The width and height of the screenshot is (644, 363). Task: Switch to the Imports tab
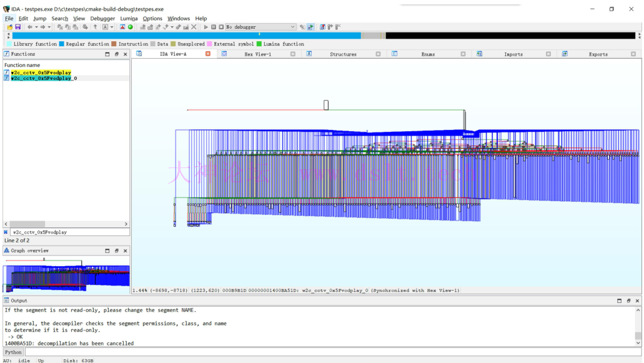(x=513, y=54)
